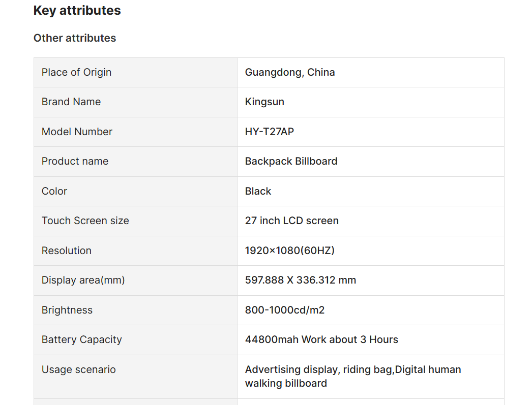The height and width of the screenshot is (405, 532).
Task: Select the Brand Name label cell
Action: pos(135,102)
